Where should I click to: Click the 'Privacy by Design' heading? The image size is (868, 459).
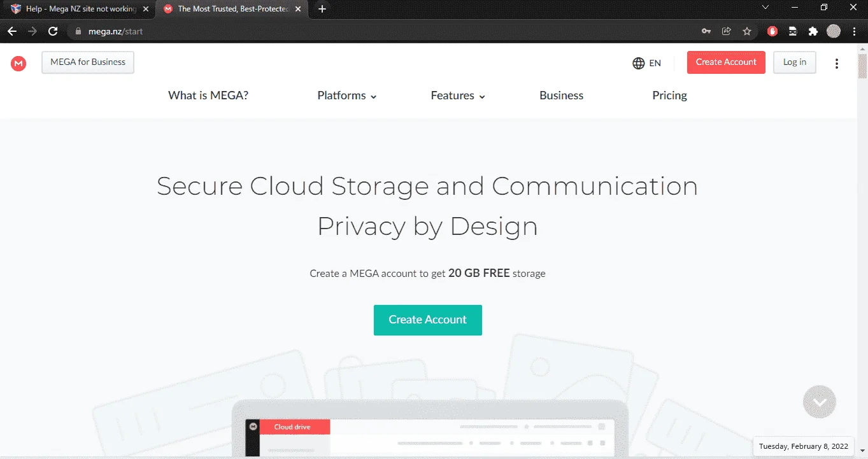click(427, 227)
